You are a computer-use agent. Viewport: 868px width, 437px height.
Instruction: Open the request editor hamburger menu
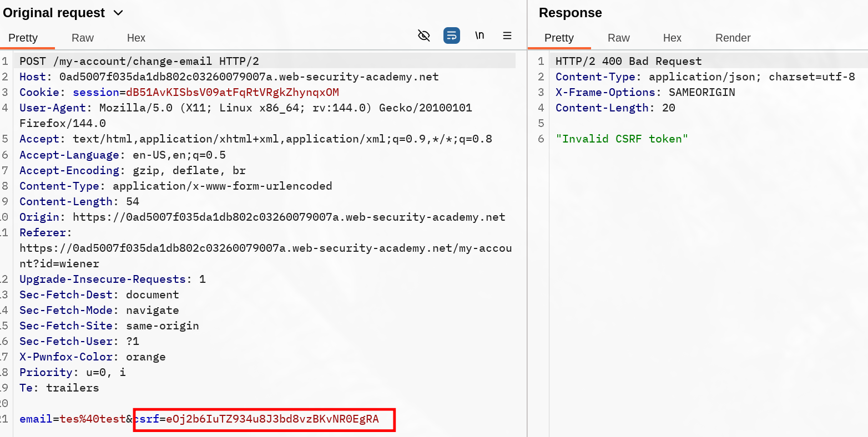pos(507,35)
